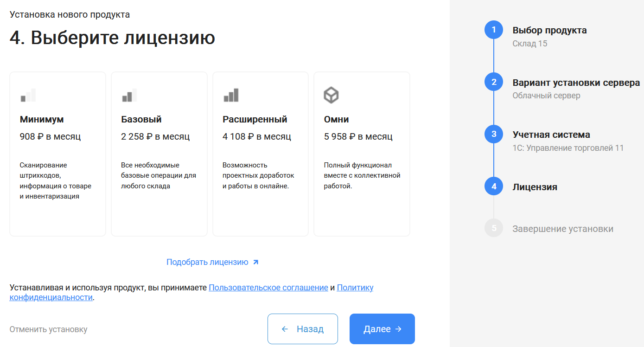644x347 pixels.
Task: Open Политику конфиденциальности link
Action: [x=191, y=293]
